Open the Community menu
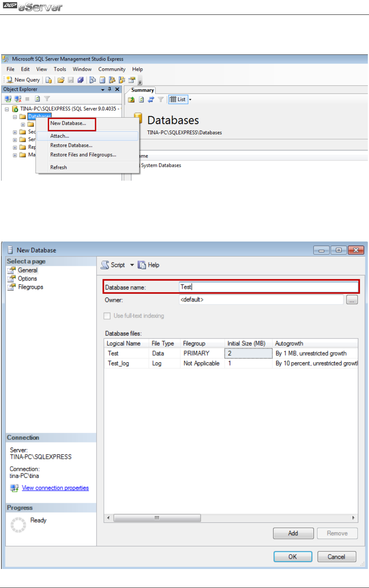Image resolution: width=369 pixels, height=588 pixels. 112,69
